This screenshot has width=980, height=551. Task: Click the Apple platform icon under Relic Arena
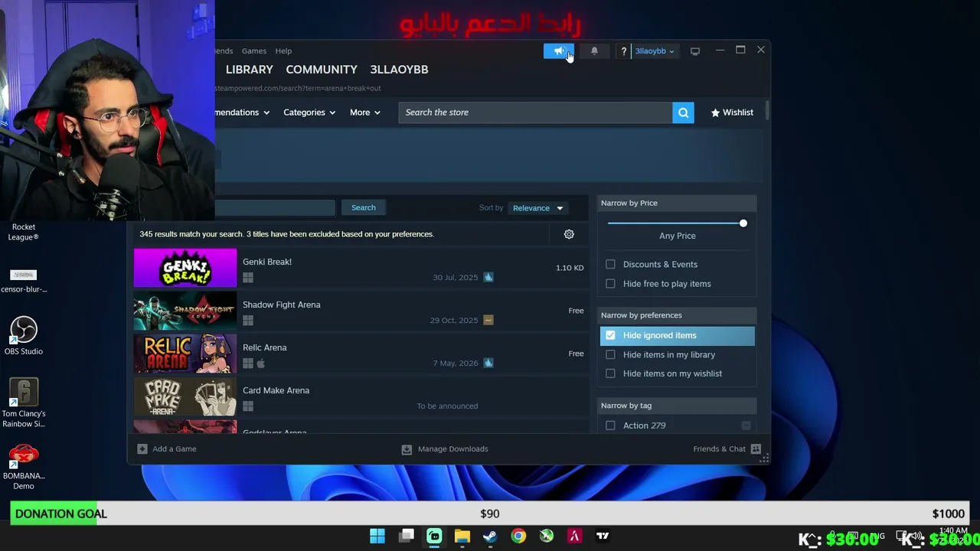[260, 364]
